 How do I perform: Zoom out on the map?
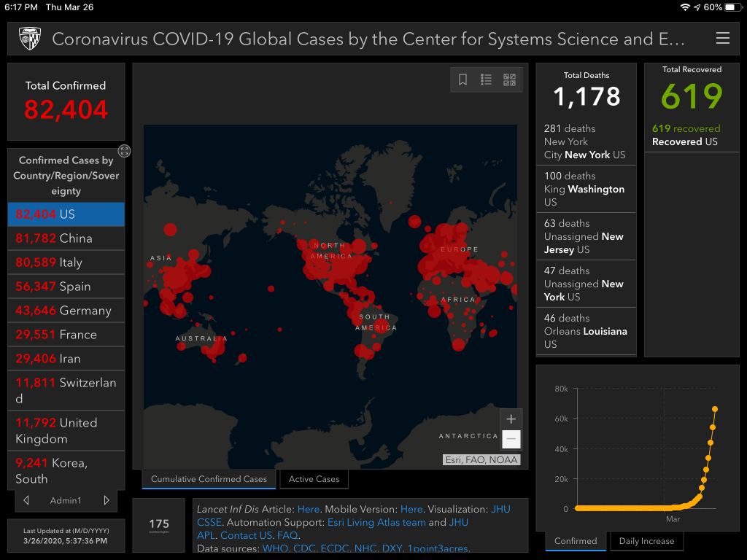pyautogui.click(x=511, y=440)
